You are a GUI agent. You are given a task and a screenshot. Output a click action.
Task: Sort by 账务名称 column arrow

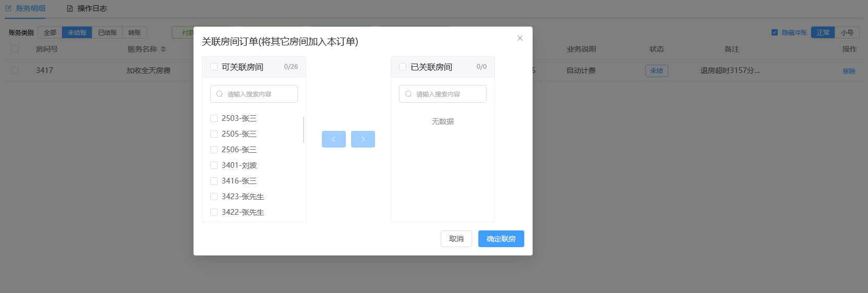pos(163,49)
